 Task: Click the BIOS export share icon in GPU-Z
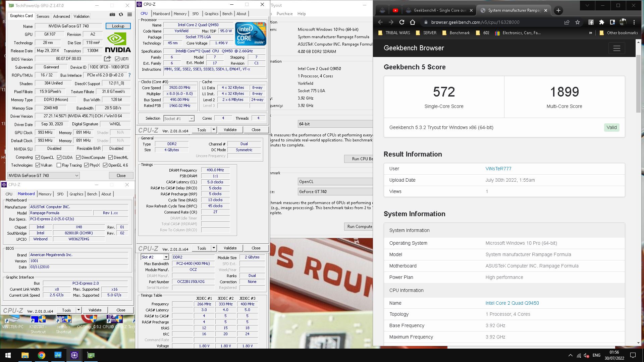(x=107, y=59)
